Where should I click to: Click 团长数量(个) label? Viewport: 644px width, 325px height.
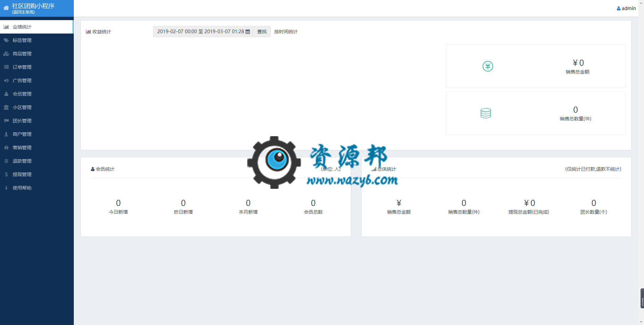coord(594,212)
